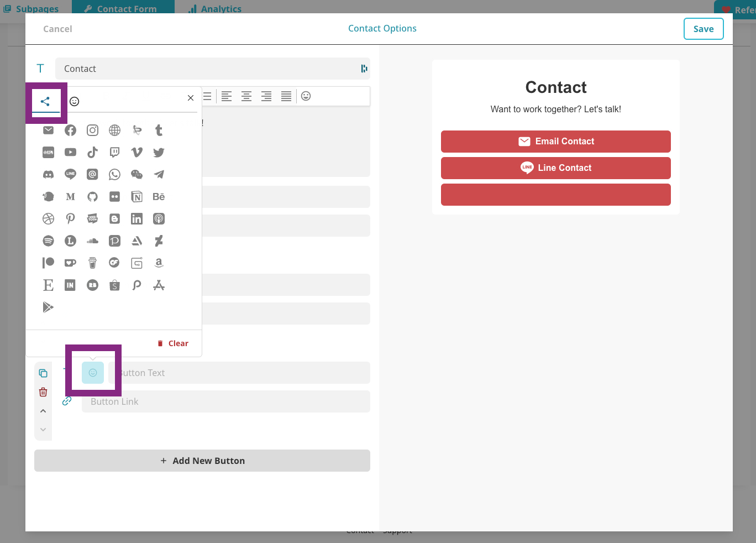The width and height of the screenshot is (756, 543).
Task: Focus the Button Link field
Action: (x=226, y=401)
